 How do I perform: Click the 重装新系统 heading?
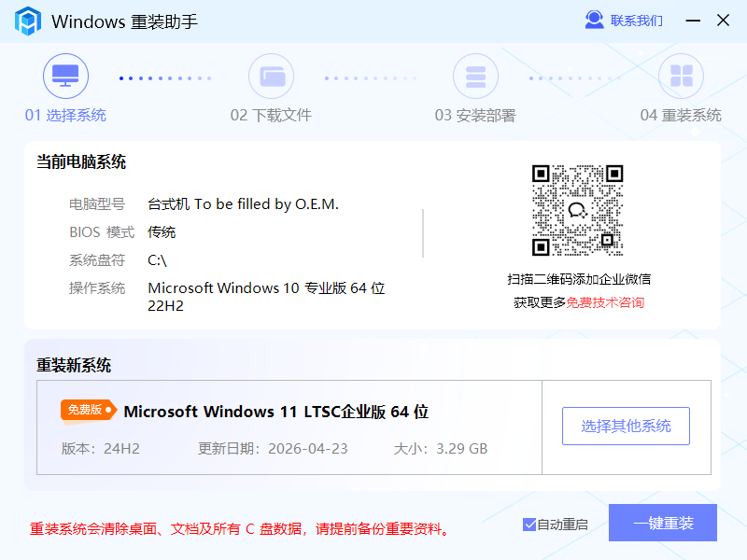(x=74, y=365)
